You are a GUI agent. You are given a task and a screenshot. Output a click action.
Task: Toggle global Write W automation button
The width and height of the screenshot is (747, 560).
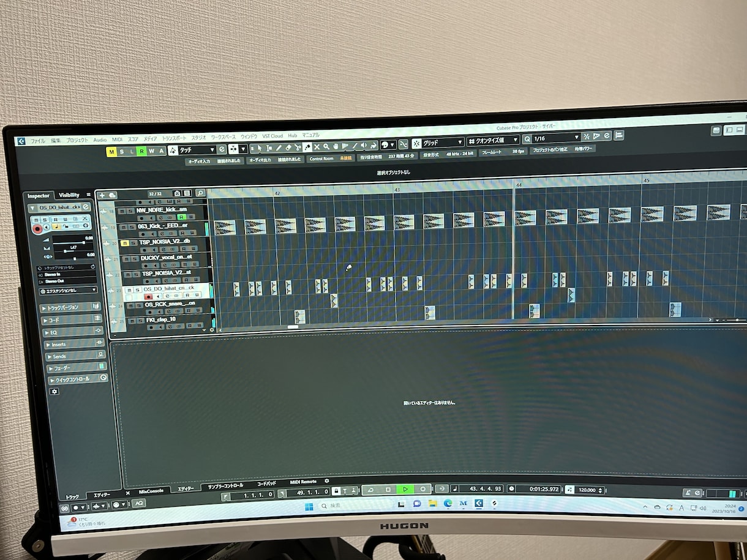(x=151, y=151)
